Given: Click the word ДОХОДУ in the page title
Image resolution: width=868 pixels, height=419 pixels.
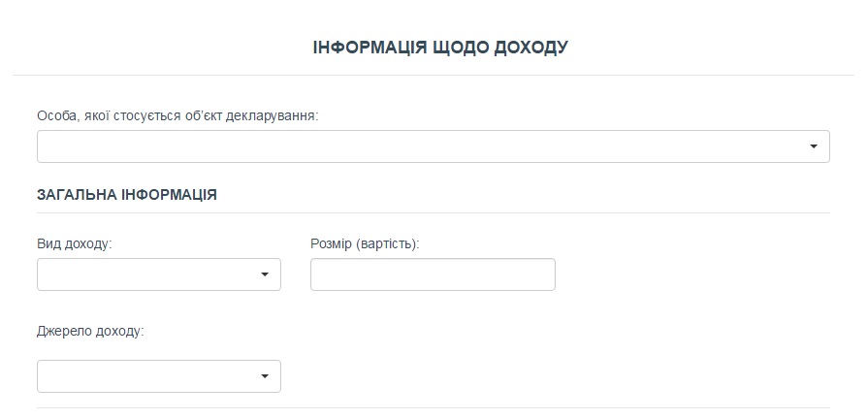Looking at the screenshot, I should pyautogui.click(x=530, y=48).
